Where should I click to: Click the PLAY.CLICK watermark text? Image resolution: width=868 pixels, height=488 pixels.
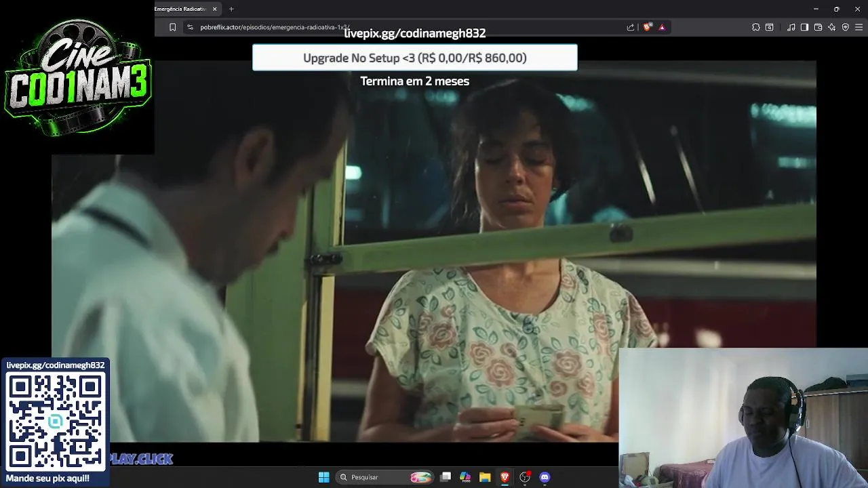pos(141,460)
